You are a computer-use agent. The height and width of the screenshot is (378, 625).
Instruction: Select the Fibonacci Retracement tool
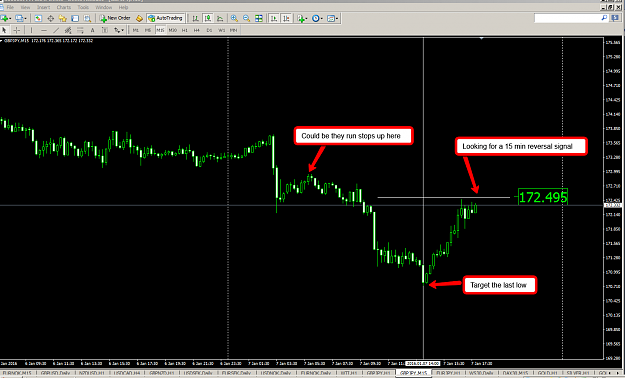(80, 30)
